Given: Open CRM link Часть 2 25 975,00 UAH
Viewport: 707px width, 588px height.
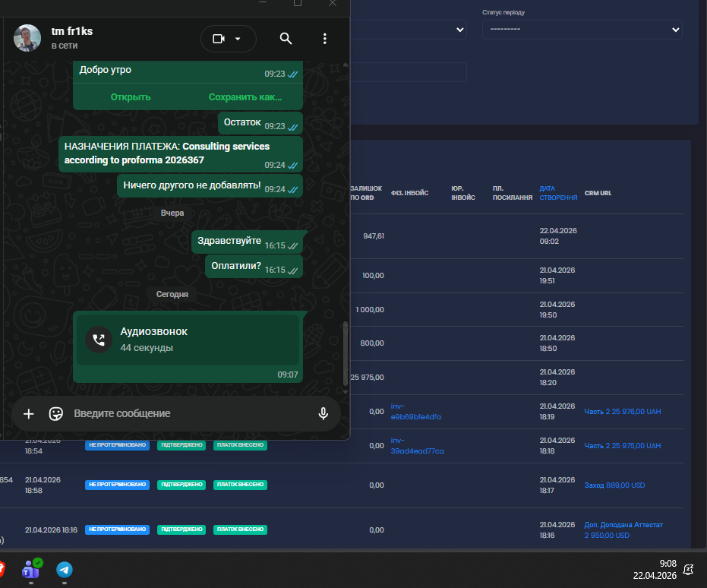Looking at the screenshot, I should pyautogui.click(x=622, y=446).
